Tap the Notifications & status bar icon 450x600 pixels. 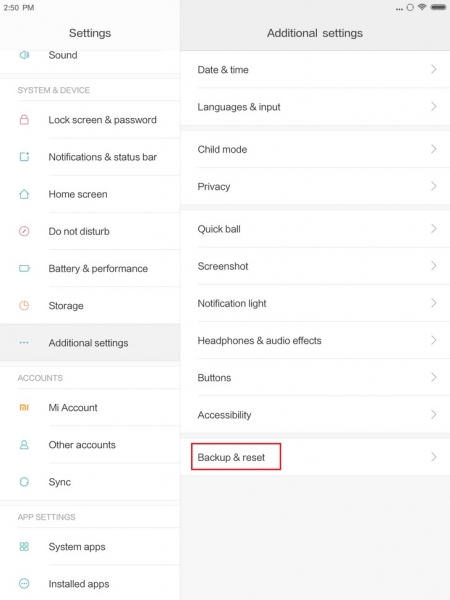(24, 157)
